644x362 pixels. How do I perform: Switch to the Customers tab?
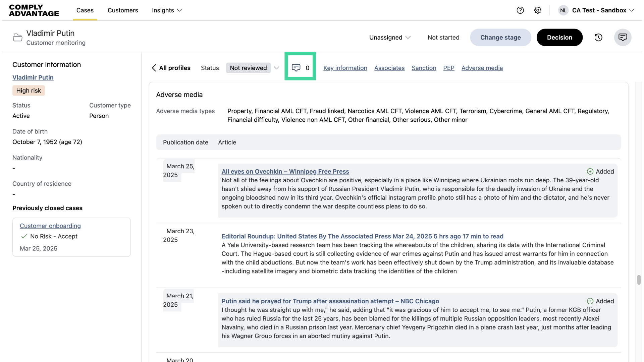point(123,10)
